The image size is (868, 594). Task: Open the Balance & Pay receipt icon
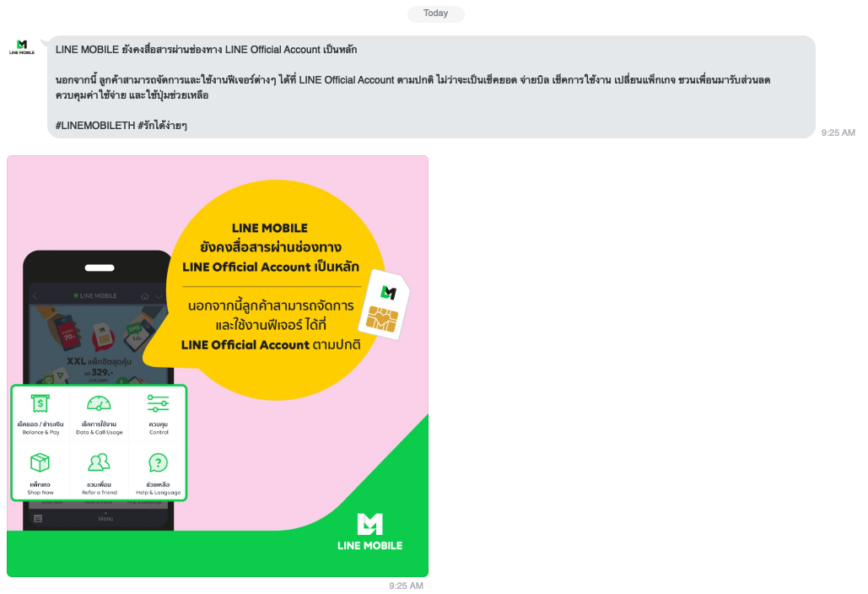pyautogui.click(x=40, y=404)
